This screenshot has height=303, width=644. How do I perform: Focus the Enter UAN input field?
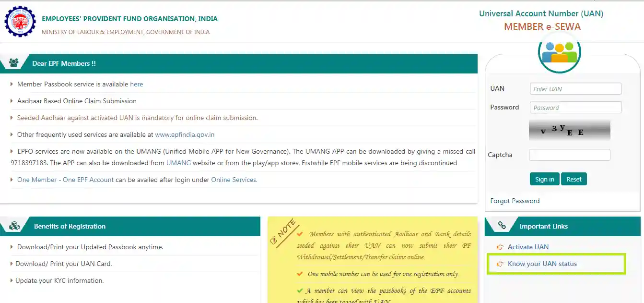[575, 89]
